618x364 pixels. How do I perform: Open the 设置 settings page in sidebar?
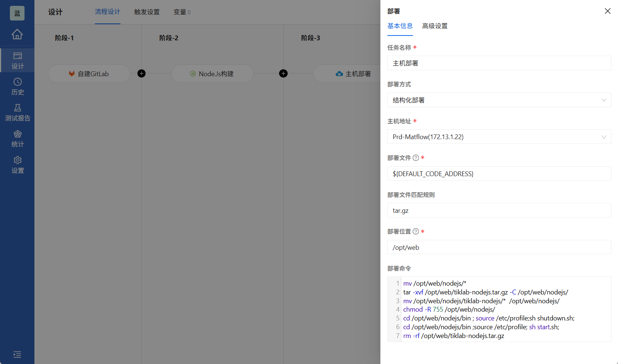pos(17,164)
